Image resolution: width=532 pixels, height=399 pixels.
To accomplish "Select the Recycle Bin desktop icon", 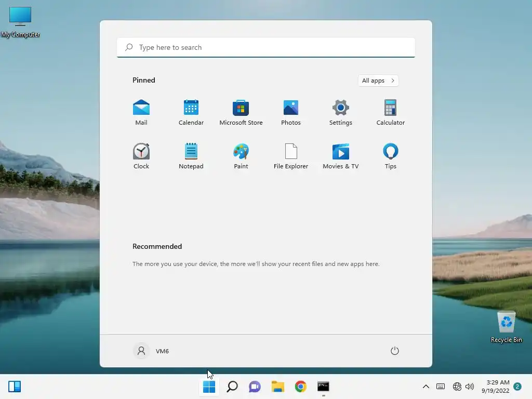I will pos(506,327).
